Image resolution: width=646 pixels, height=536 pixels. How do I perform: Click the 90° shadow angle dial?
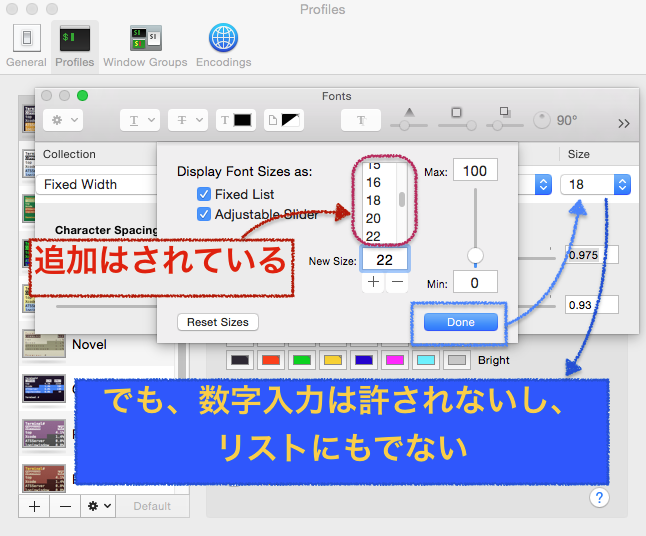(542, 120)
